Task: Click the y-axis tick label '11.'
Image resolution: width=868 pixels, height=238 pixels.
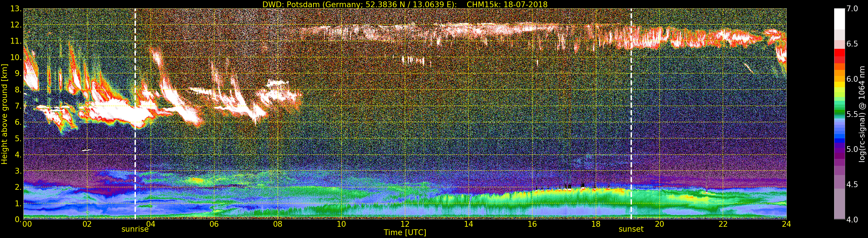Action: coord(16,41)
